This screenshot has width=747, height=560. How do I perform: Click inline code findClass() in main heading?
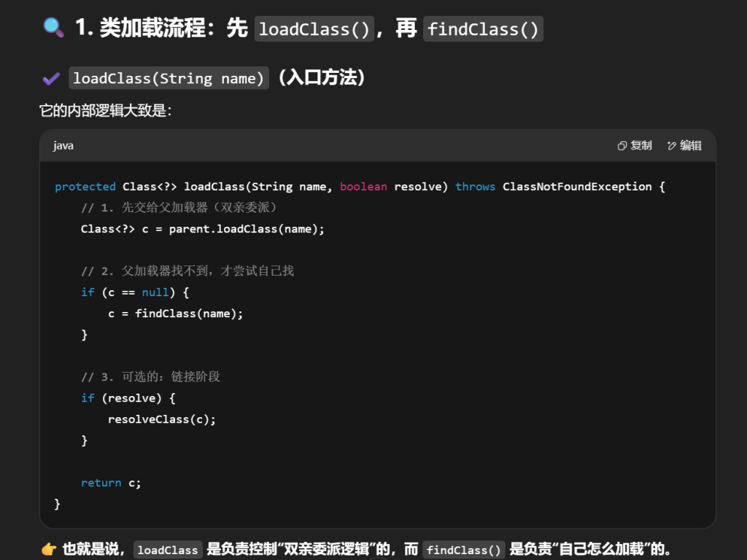coord(483,29)
